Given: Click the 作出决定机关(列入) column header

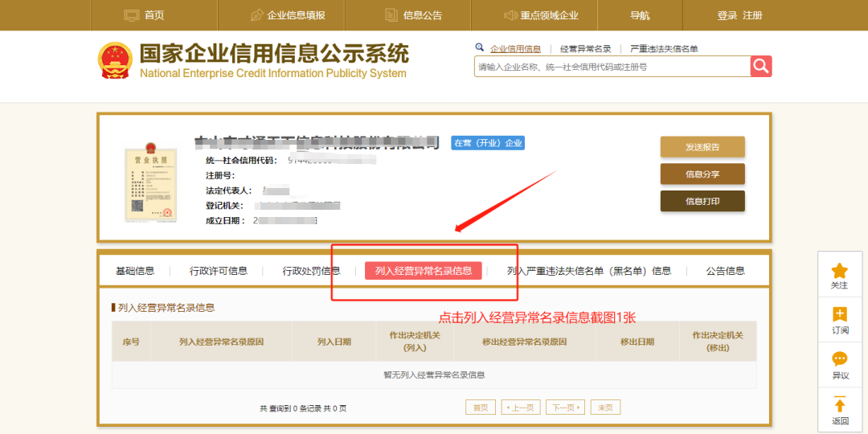Looking at the screenshot, I should click(x=415, y=342).
